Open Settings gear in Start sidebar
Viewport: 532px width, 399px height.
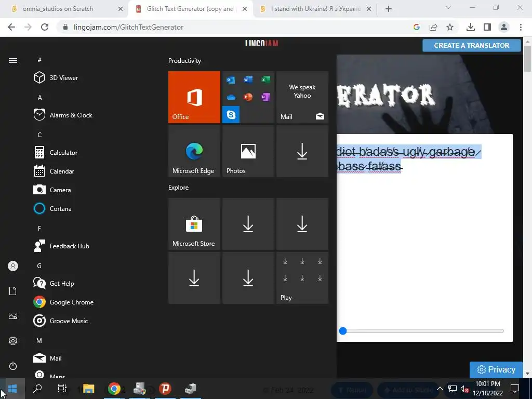click(x=13, y=341)
